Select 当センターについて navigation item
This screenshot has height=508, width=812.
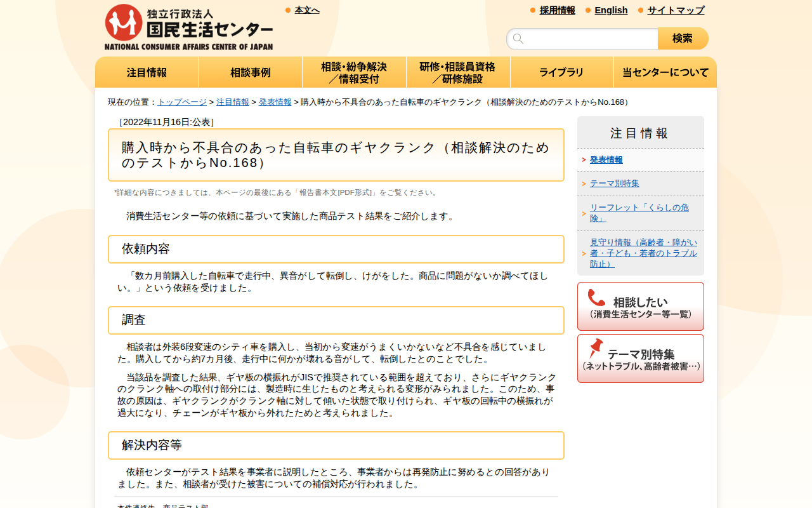pyautogui.click(x=665, y=72)
